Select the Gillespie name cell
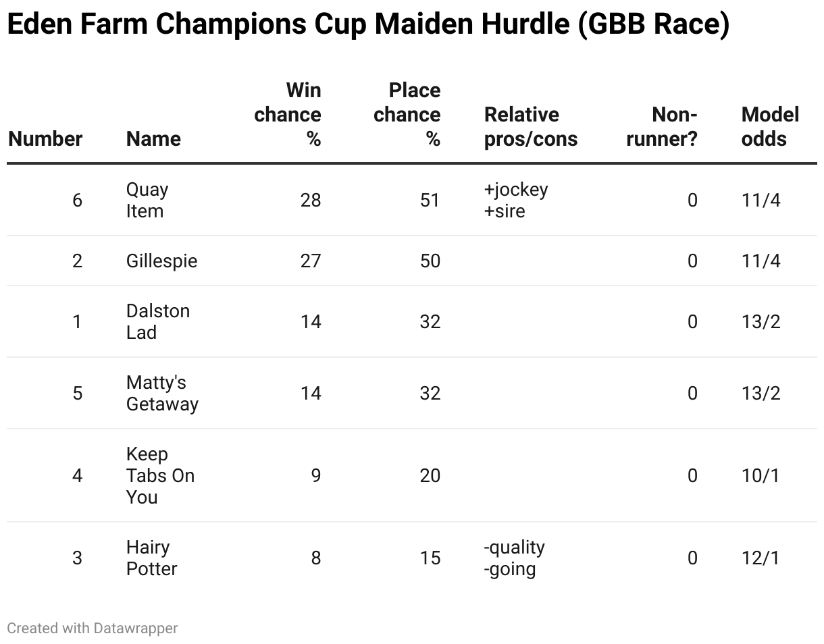Screen dimensions: 824x644 click(x=162, y=261)
